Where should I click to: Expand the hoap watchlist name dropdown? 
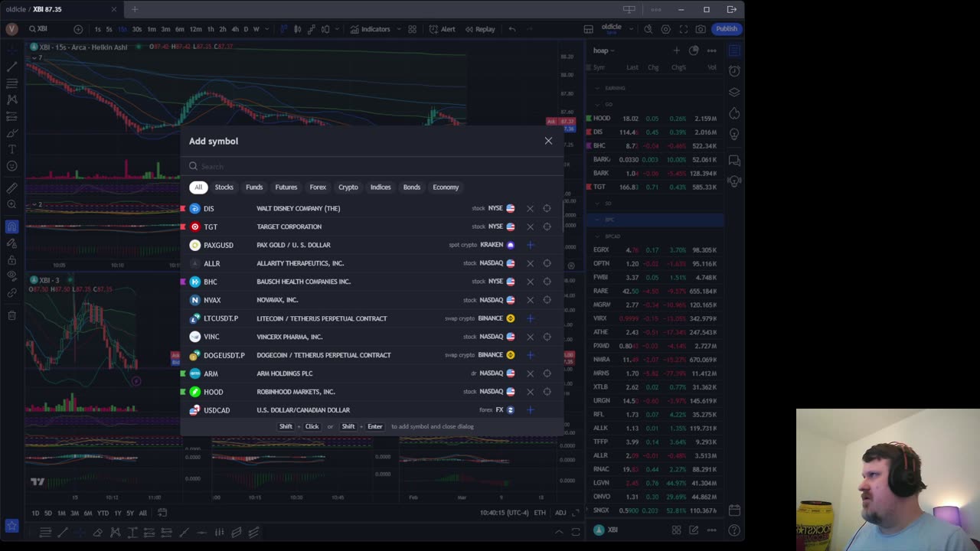(604, 51)
